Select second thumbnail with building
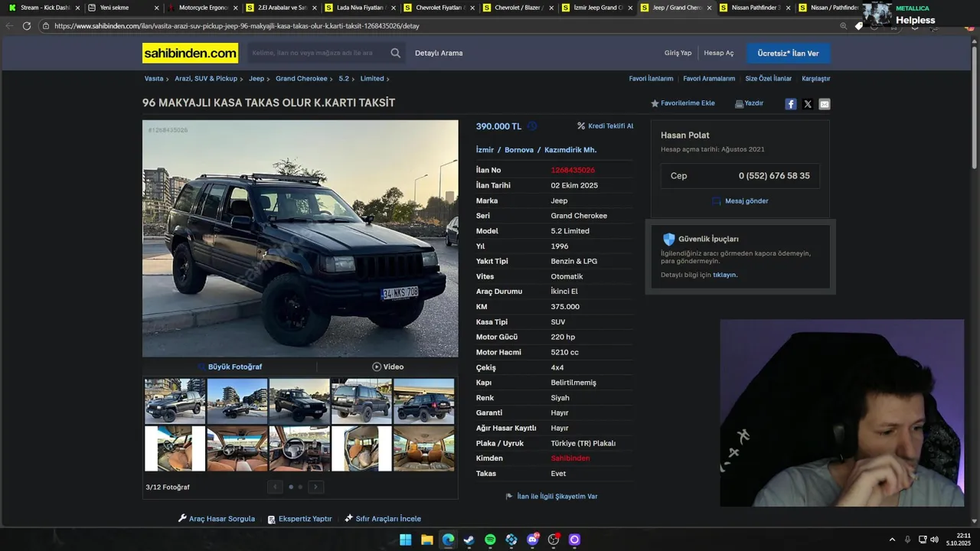980x551 pixels. (x=237, y=401)
